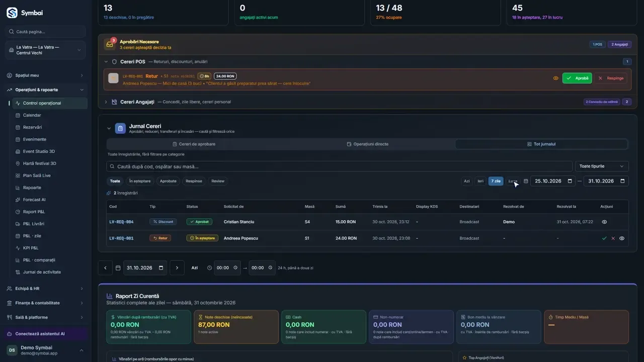Filter journal by În așteptare status

click(140, 181)
